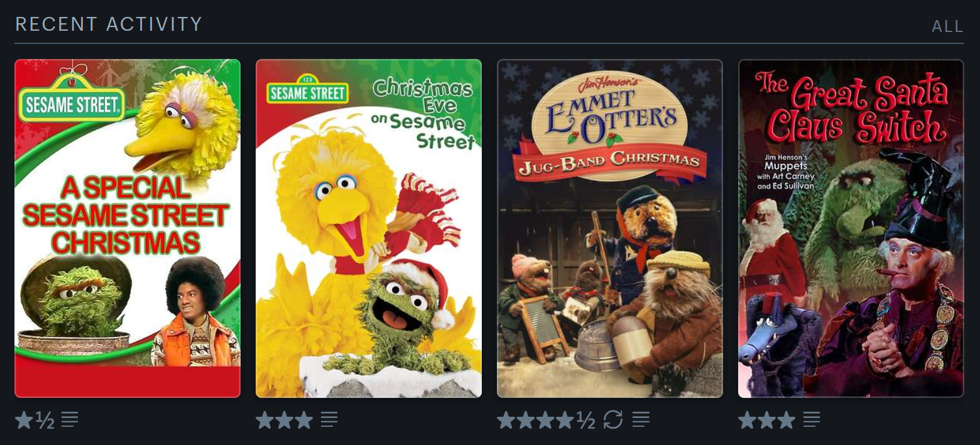
Task: Open The Great Santa Claus Switch poster
Action: (851, 228)
